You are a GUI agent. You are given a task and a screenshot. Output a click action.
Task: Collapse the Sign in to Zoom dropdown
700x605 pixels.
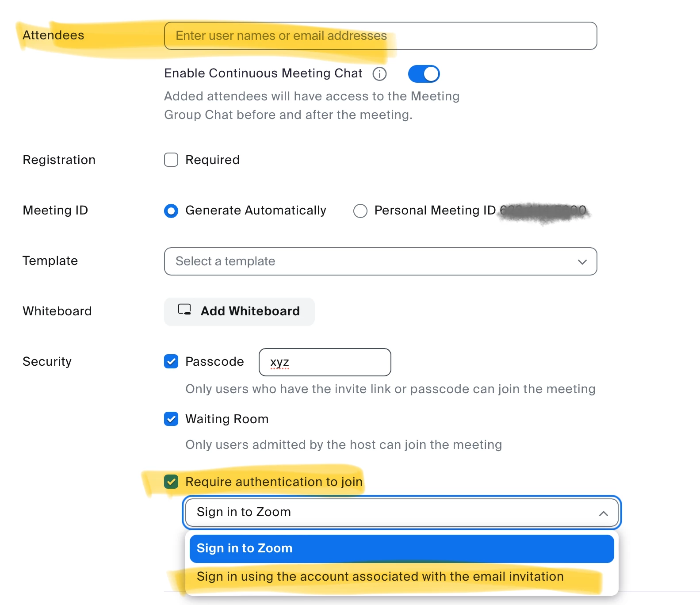(402, 513)
